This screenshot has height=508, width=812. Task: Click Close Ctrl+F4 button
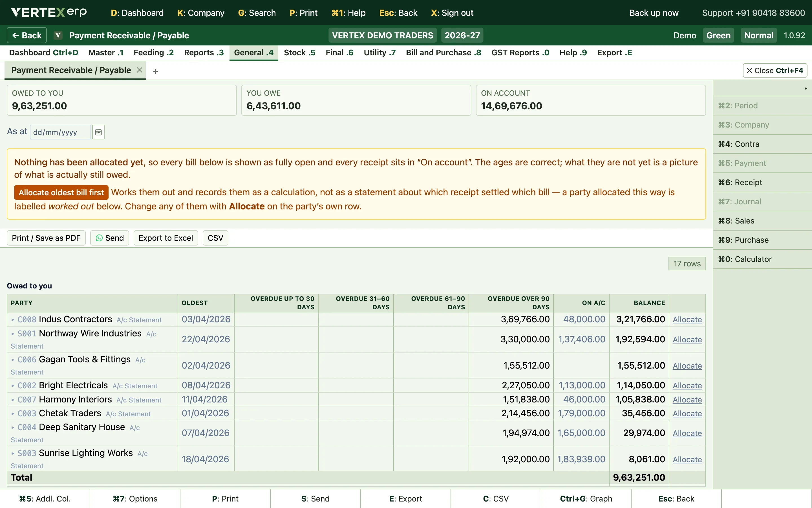(775, 71)
